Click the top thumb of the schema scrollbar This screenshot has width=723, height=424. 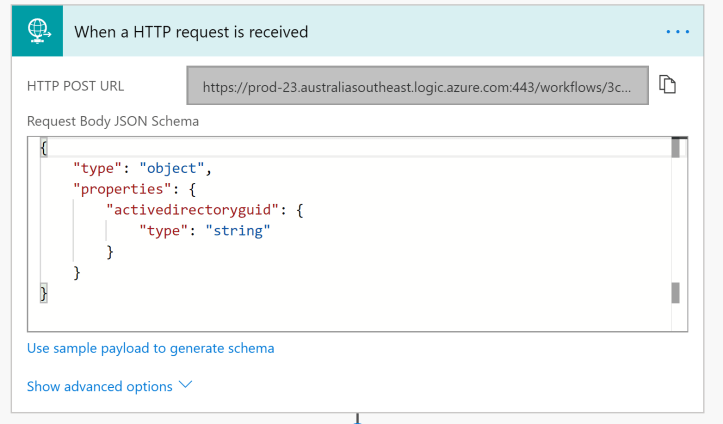[676, 148]
